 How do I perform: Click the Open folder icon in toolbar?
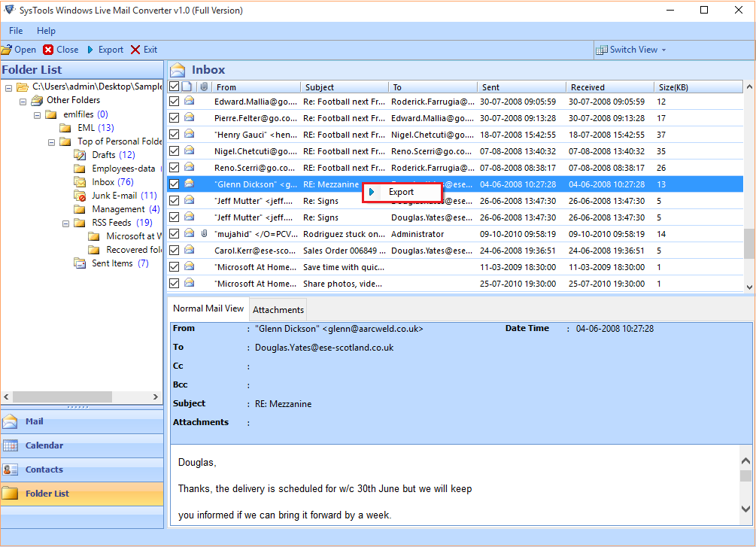tap(6, 50)
